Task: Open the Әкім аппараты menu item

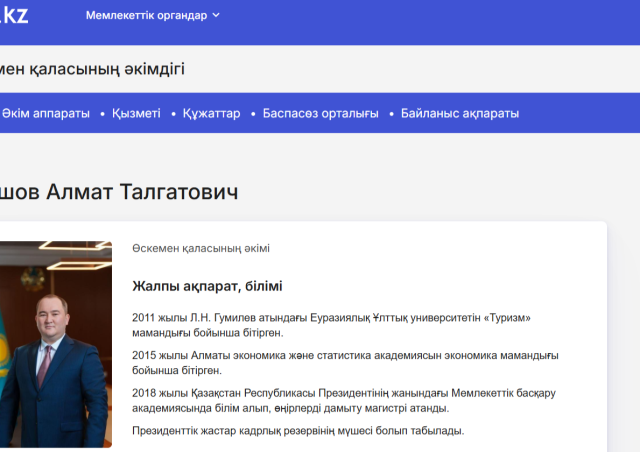Action: [x=46, y=113]
